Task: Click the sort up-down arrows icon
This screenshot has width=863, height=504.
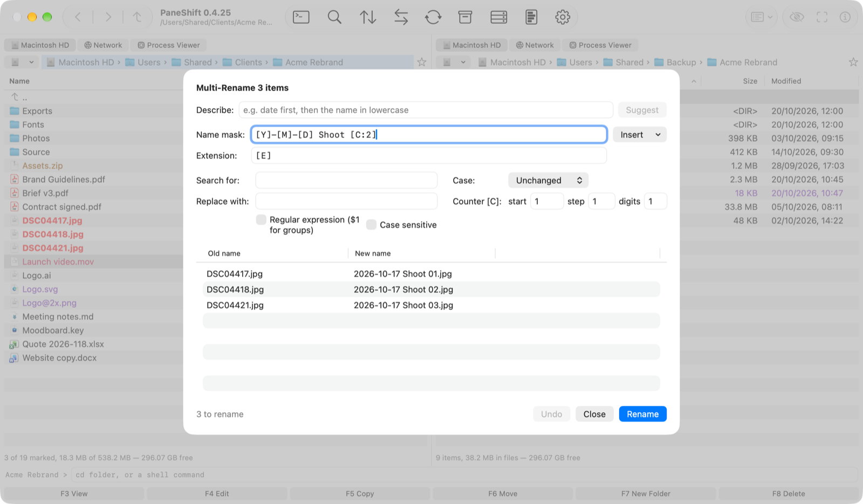Action: pyautogui.click(x=368, y=17)
